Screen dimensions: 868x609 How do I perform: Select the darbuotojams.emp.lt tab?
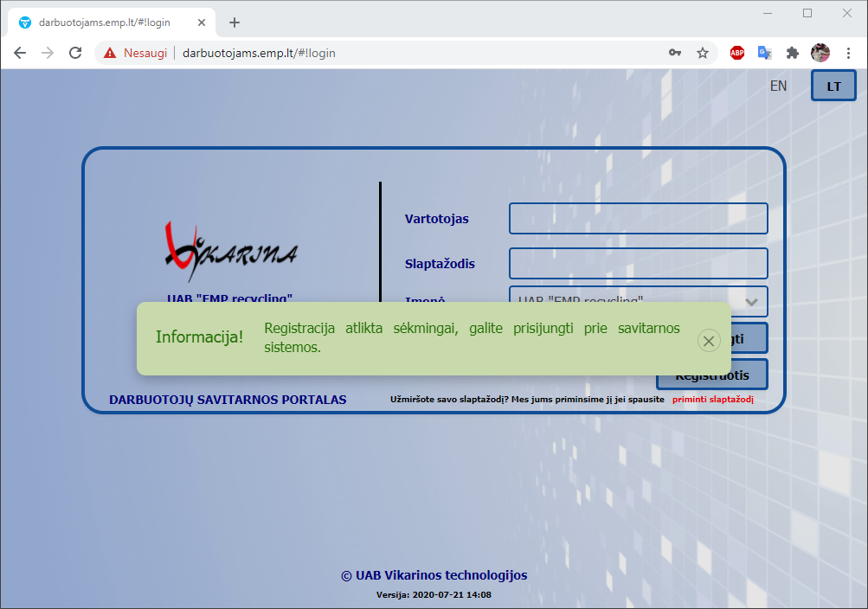pyautogui.click(x=112, y=22)
